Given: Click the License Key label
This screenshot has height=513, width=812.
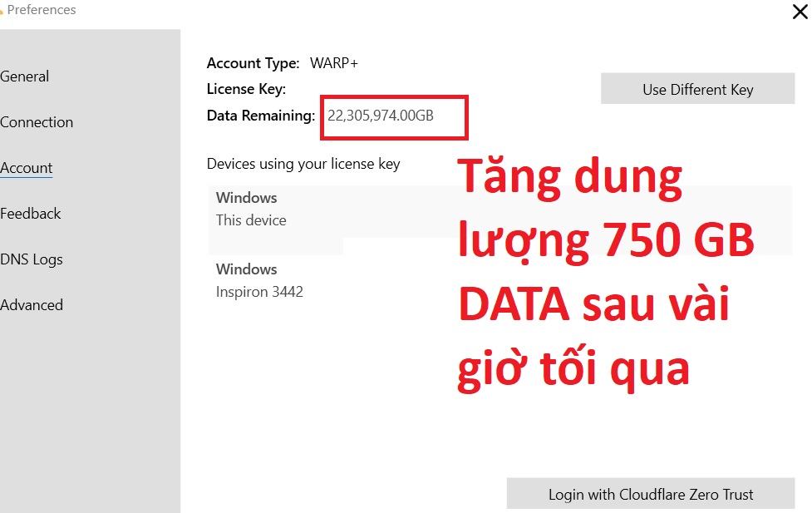Looking at the screenshot, I should [x=246, y=89].
